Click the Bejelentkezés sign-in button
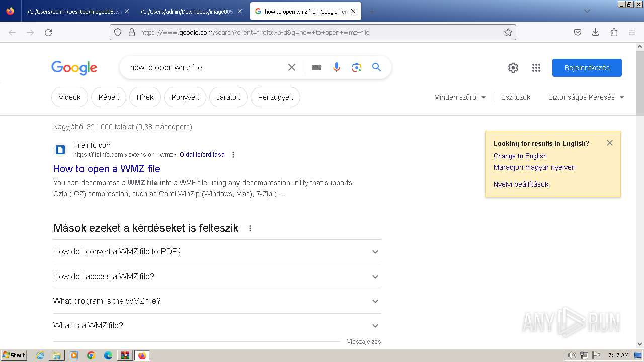The width and height of the screenshot is (644, 362). 587,68
